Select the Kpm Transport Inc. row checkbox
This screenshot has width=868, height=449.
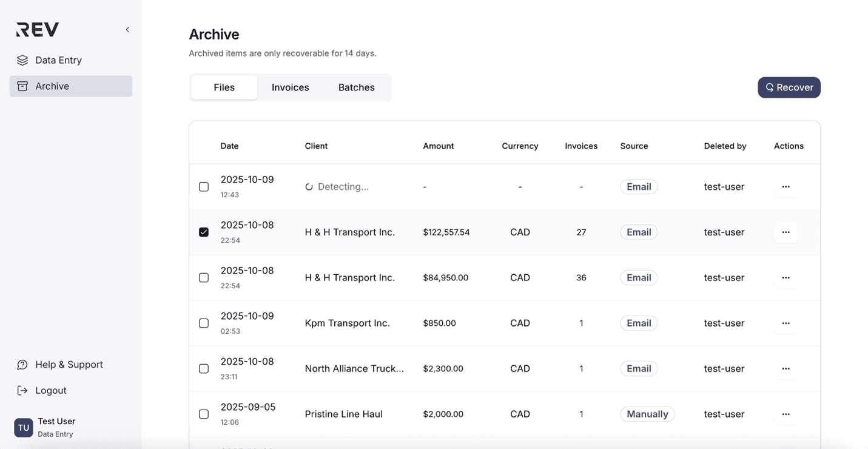tap(204, 323)
